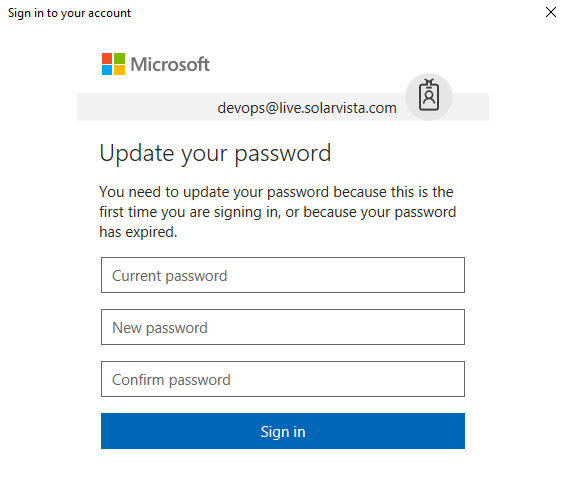Click the 'Confirm password' placeholder text
The height and width of the screenshot is (480, 565).
[171, 380]
